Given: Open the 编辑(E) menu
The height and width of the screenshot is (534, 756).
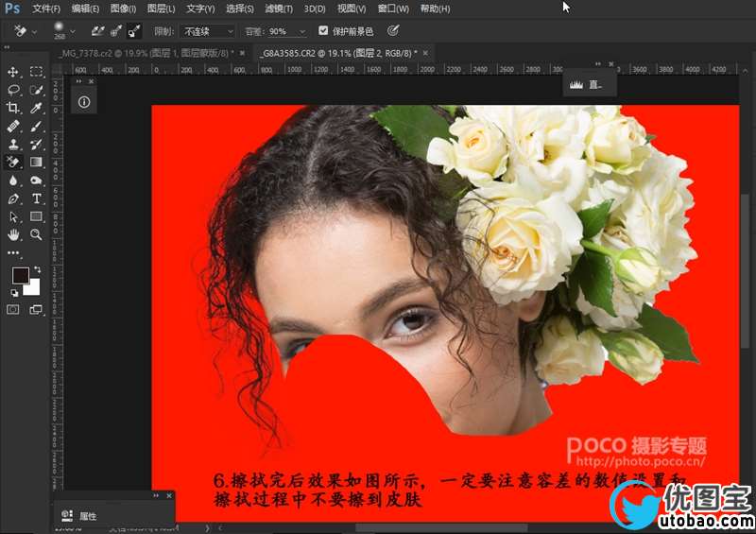Looking at the screenshot, I should (x=85, y=9).
